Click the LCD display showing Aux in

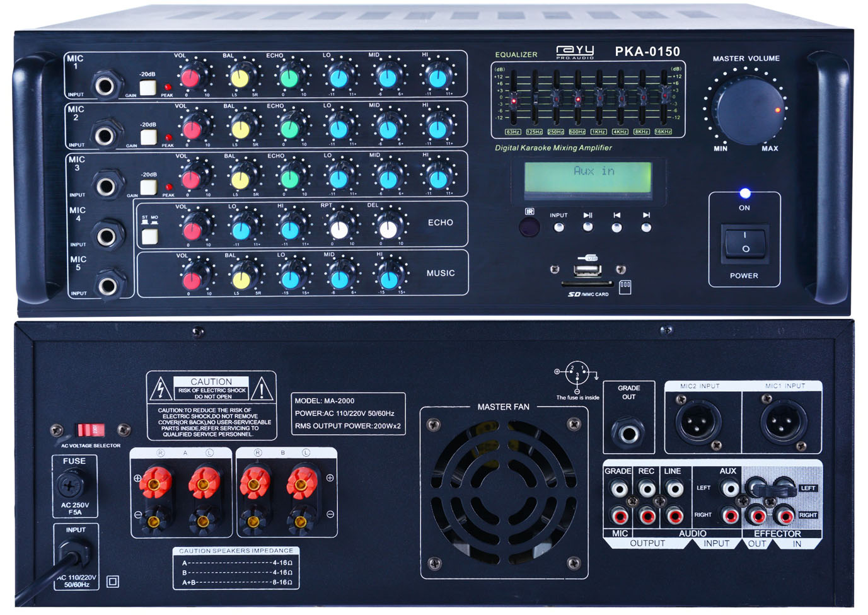pos(587,177)
